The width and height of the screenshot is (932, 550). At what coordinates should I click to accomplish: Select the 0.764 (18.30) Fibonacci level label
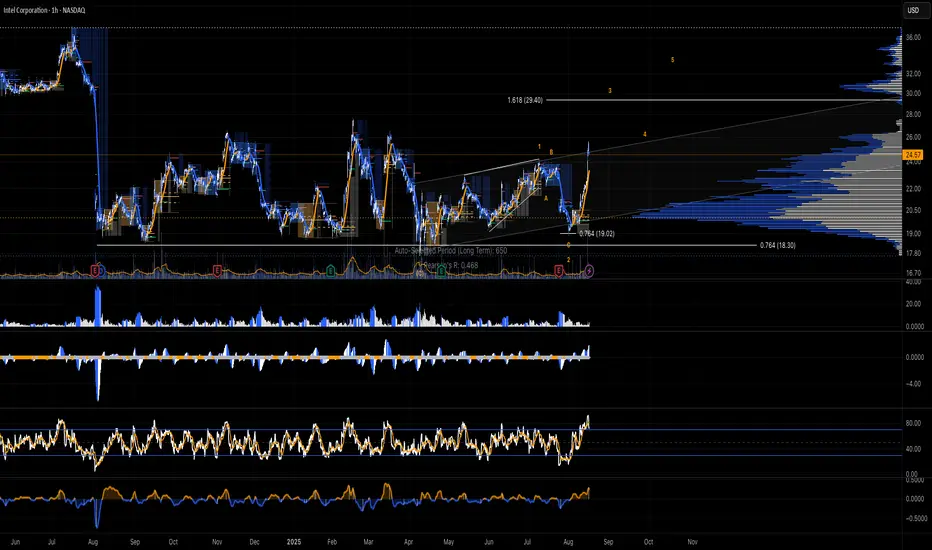tap(782, 245)
